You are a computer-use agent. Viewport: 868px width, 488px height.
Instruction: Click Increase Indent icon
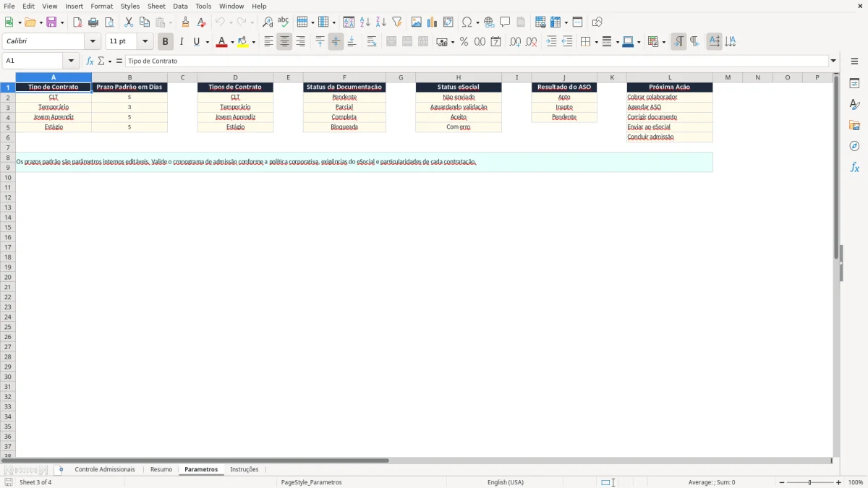[551, 42]
